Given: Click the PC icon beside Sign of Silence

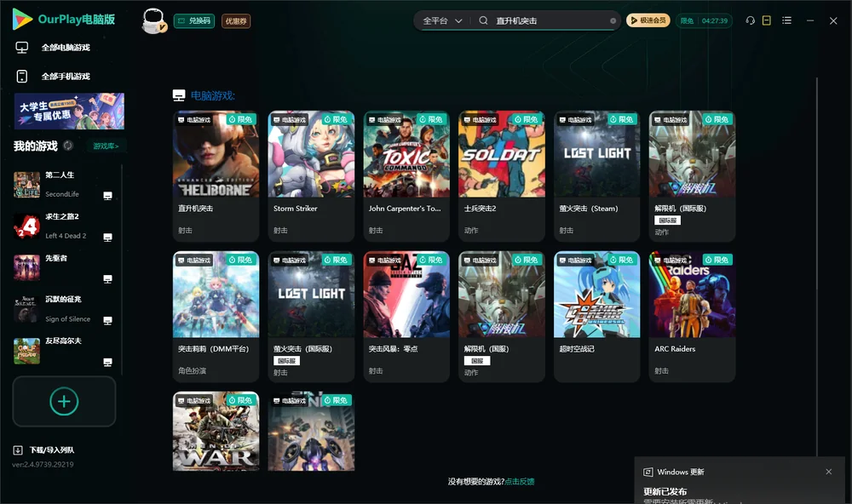Looking at the screenshot, I should coord(107,320).
